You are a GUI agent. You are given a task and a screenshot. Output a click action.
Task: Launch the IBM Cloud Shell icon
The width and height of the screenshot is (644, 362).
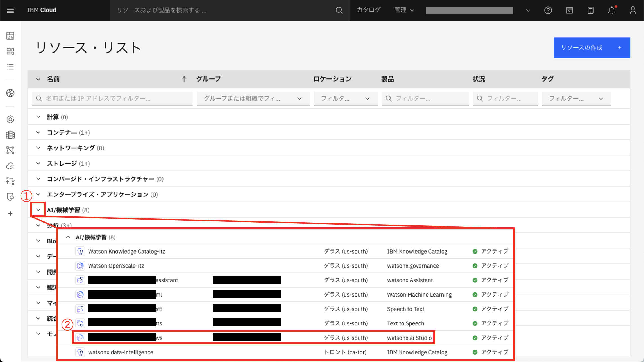click(569, 10)
